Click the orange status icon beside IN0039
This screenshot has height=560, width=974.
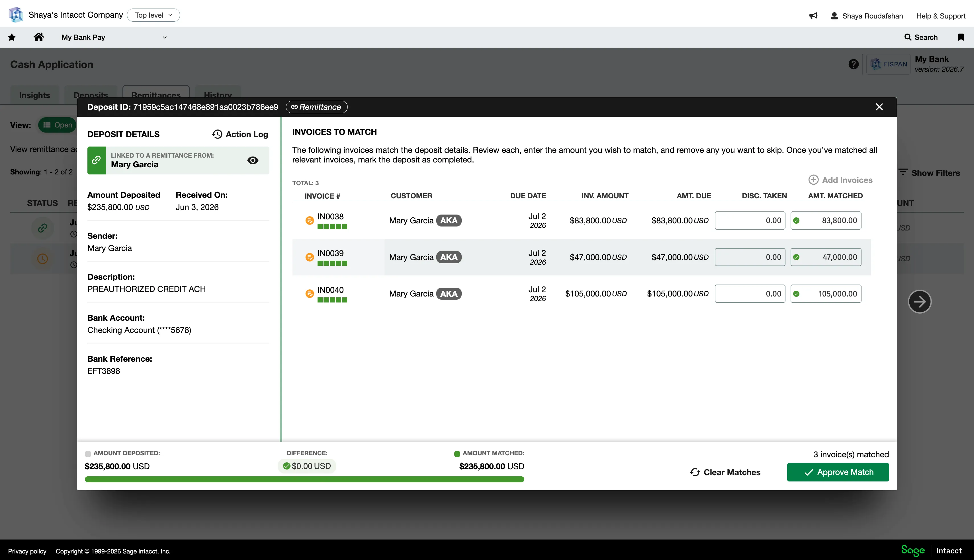pyautogui.click(x=309, y=257)
